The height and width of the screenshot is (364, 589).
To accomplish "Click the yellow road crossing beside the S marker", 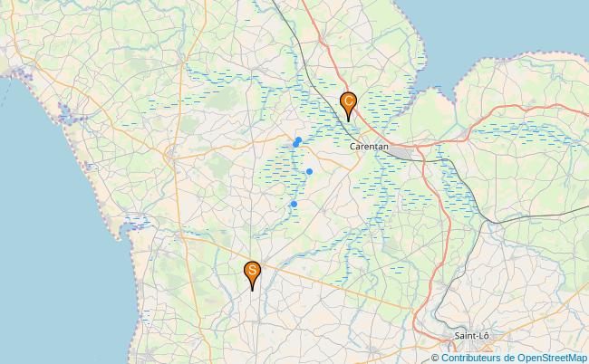I will [x=265, y=264].
